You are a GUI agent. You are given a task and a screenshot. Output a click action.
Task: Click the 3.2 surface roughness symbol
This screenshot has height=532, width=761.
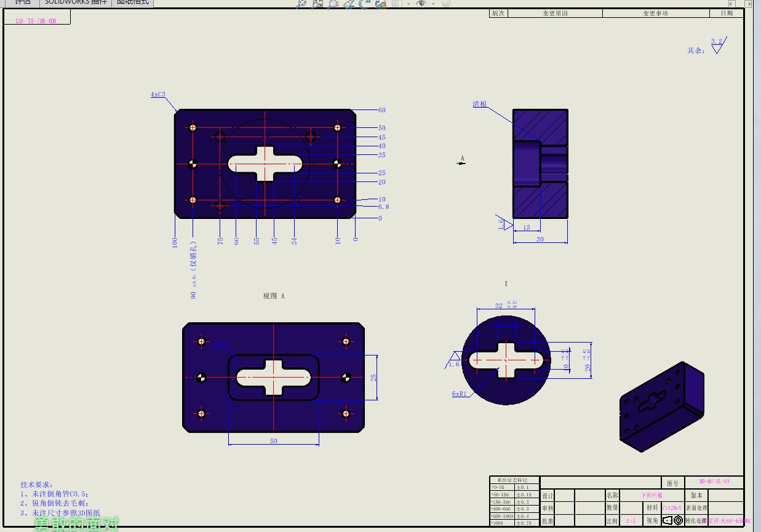[x=718, y=45]
